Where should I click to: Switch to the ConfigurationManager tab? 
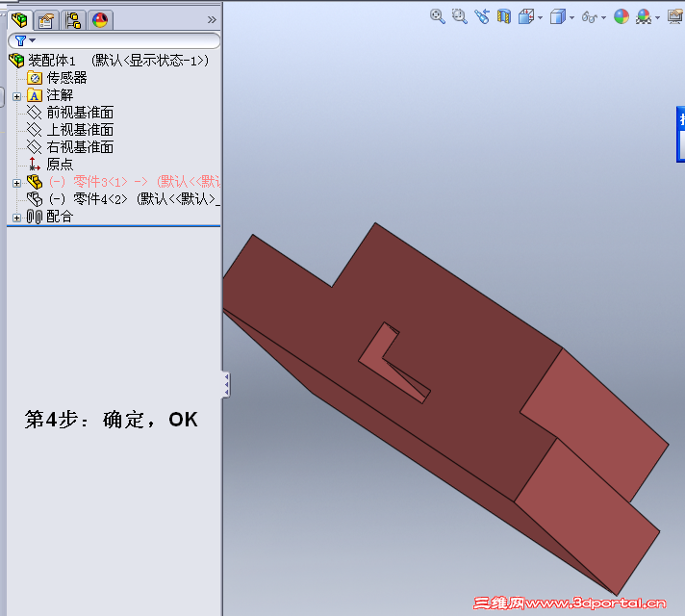[x=73, y=20]
